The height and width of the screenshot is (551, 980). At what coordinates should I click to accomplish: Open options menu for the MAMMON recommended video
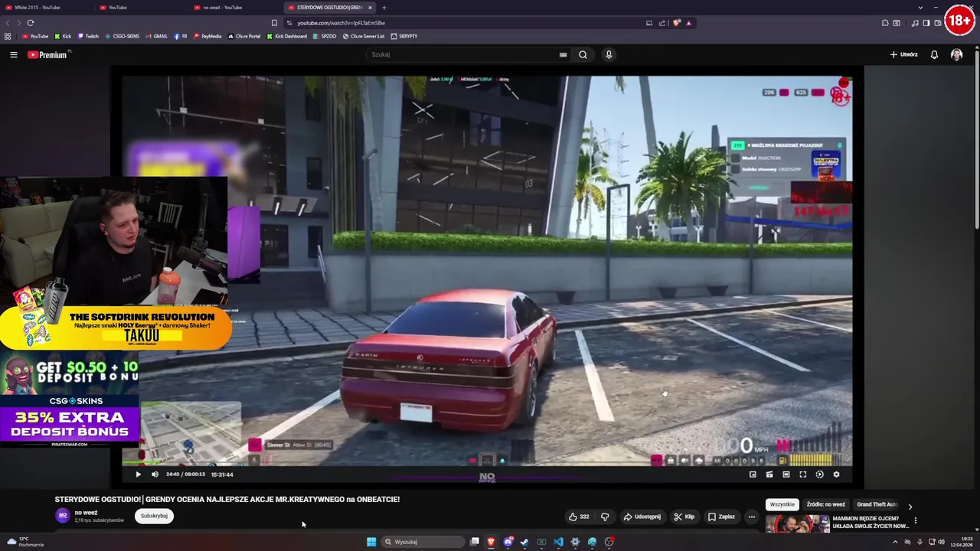click(x=915, y=520)
